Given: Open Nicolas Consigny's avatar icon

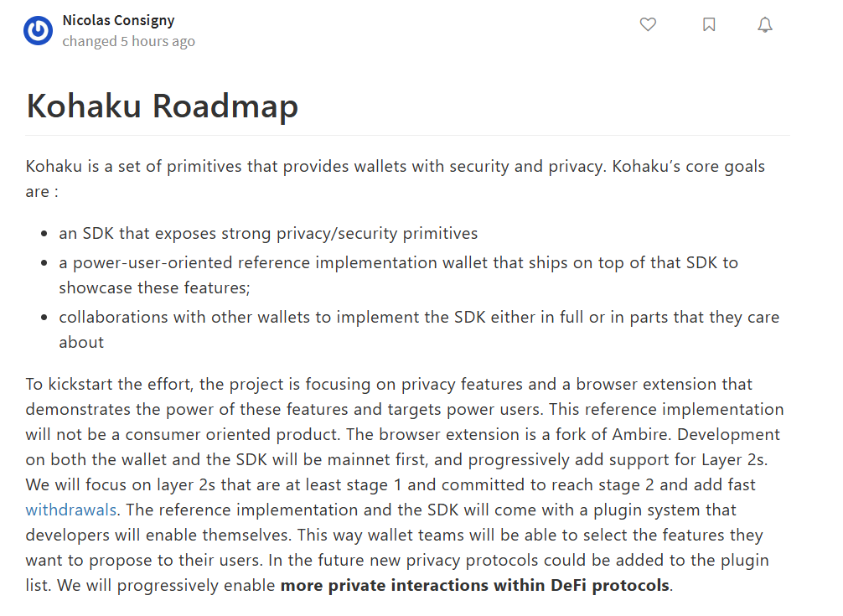Looking at the screenshot, I should pos(38,31).
